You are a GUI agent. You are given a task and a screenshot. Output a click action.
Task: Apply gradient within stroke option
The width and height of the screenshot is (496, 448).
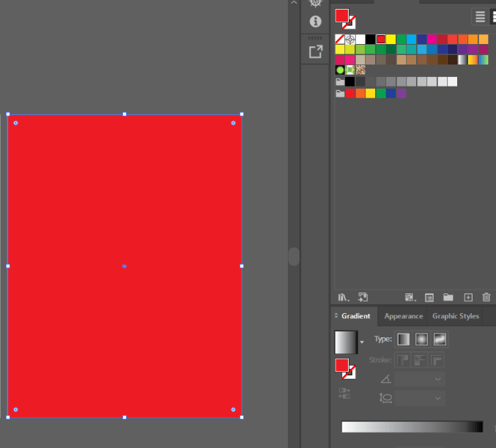coord(403,360)
